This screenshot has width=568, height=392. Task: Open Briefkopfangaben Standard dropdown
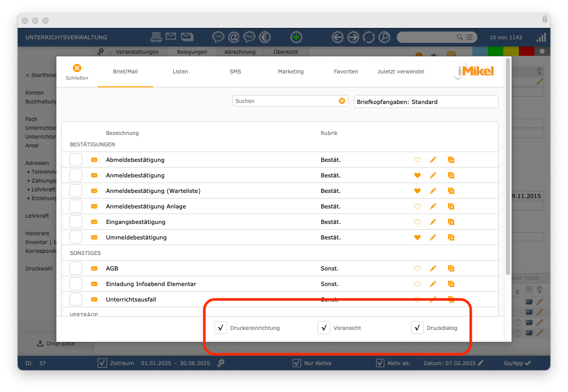(x=426, y=102)
